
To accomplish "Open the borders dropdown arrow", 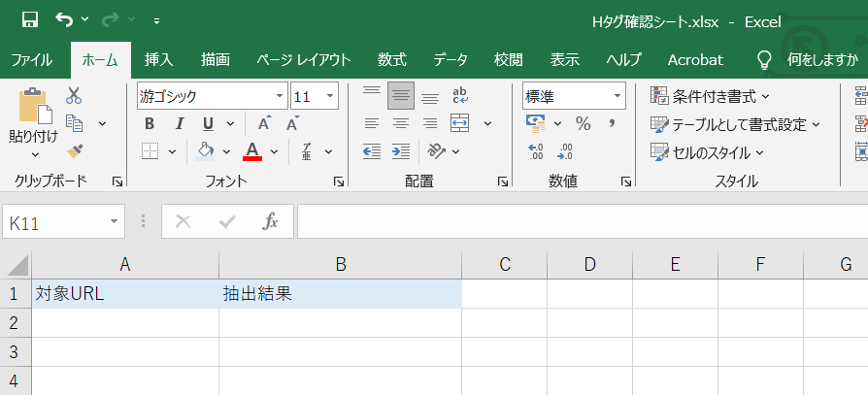I will [172, 151].
